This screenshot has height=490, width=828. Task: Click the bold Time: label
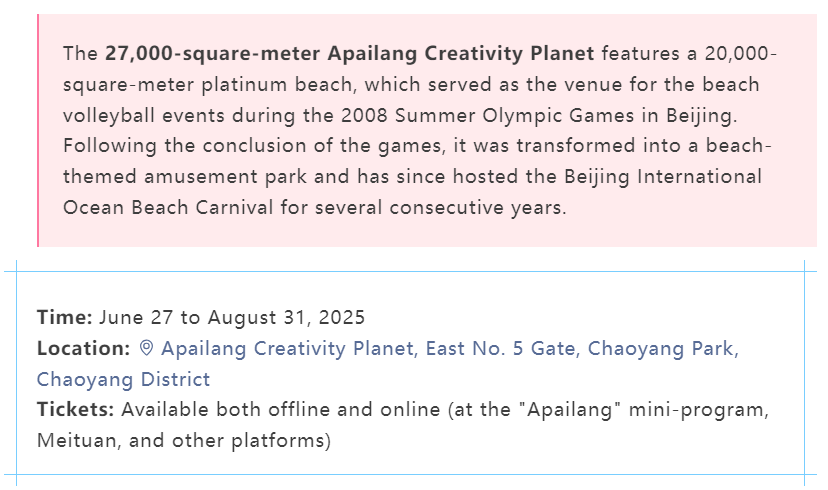click(64, 317)
